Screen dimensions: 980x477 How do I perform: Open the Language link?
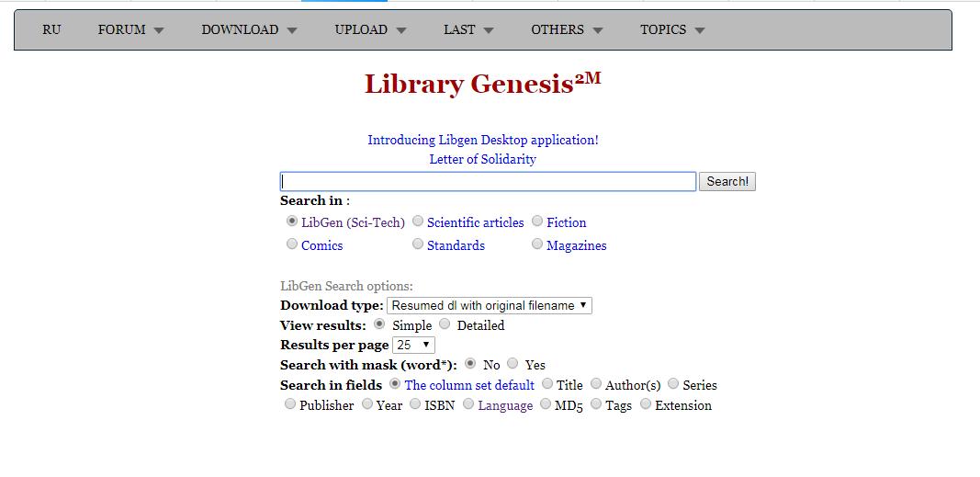tap(505, 405)
